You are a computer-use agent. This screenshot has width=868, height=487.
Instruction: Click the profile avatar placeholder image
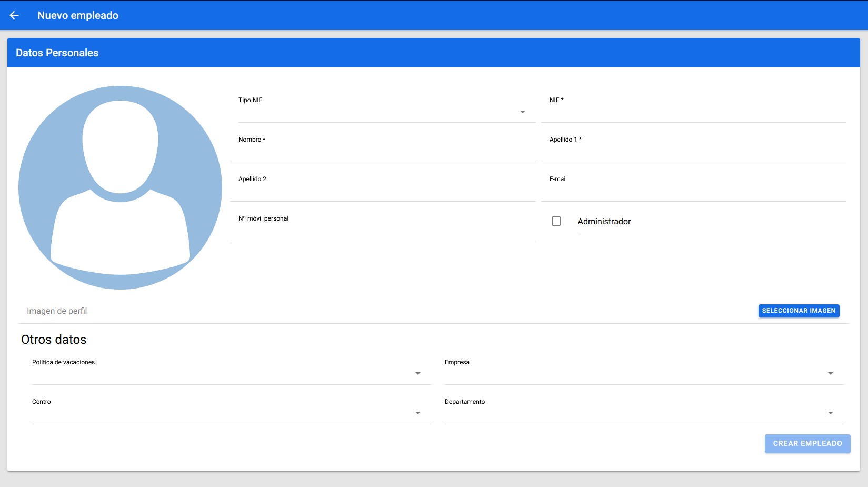[x=120, y=187]
